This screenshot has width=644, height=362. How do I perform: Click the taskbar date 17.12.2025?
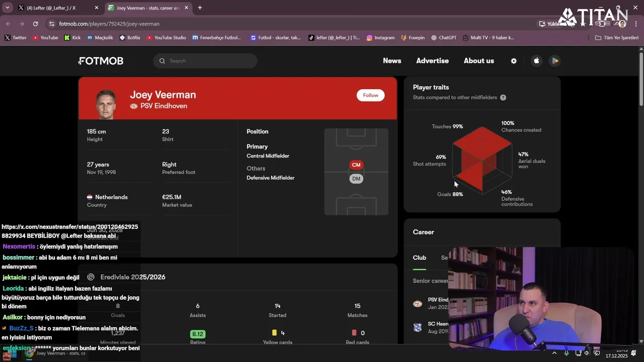tap(616, 355)
